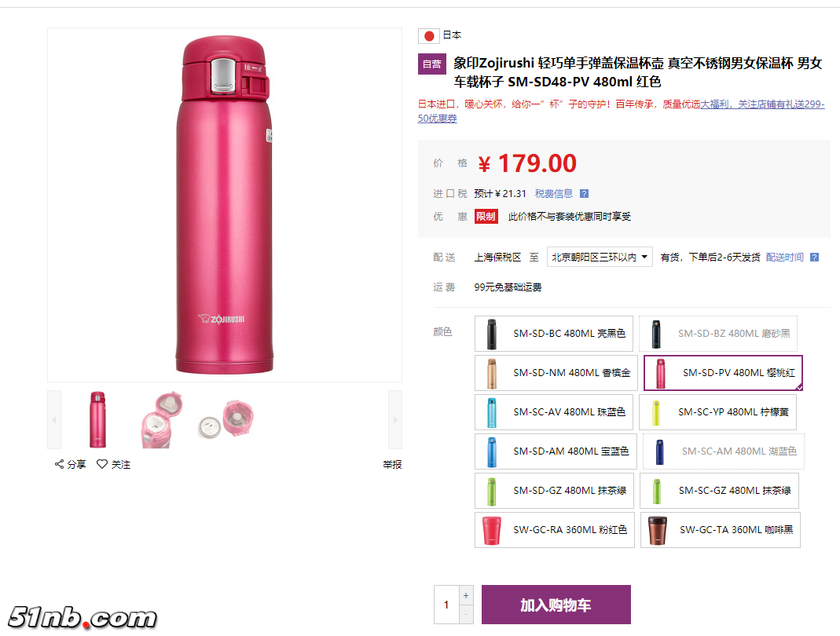Click the heart follow icon

pyautogui.click(x=102, y=464)
